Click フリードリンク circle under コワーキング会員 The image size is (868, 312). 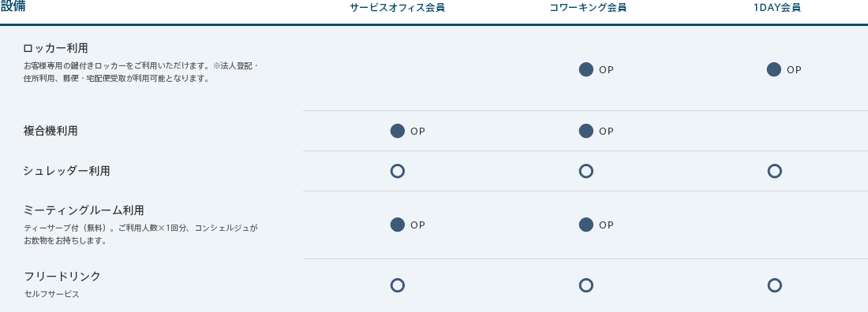click(x=586, y=285)
